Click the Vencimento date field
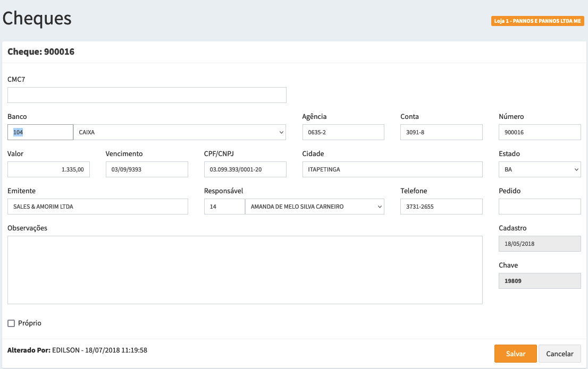The image size is (588, 369). [147, 169]
